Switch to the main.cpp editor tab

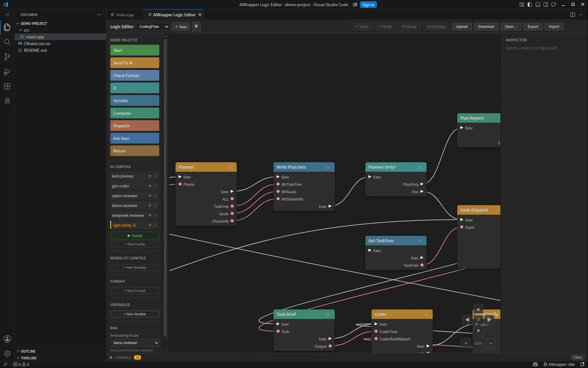(x=125, y=15)
